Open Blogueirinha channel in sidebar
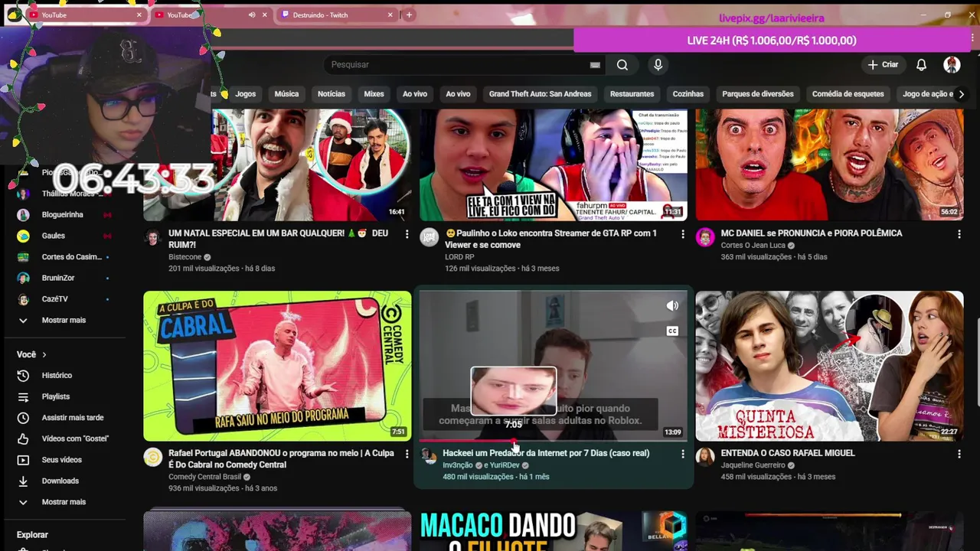The width and height of the screenshot is (980, 551). click(63, 215)
